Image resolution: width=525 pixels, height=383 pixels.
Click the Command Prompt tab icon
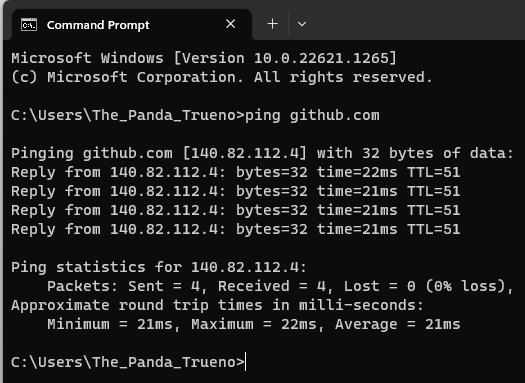click(x=29, y=25)
